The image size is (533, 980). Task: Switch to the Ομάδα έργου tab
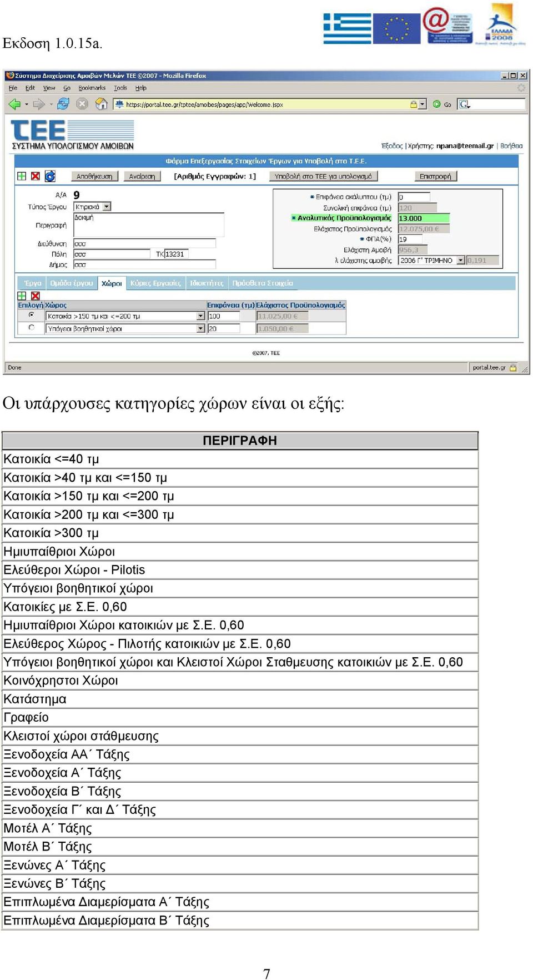pyautogui.click(x=72, y=283)
